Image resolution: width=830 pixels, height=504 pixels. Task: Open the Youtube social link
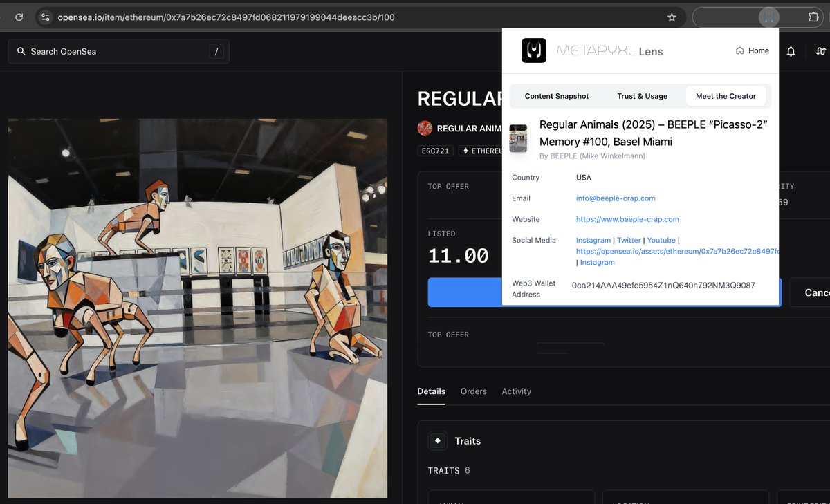pyautogui.click(x=661, y=240)
